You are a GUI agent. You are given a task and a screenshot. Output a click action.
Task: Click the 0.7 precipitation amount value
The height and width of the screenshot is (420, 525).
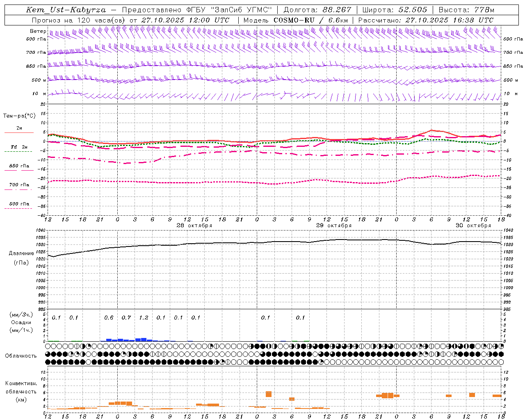click(x=126, y=317)
